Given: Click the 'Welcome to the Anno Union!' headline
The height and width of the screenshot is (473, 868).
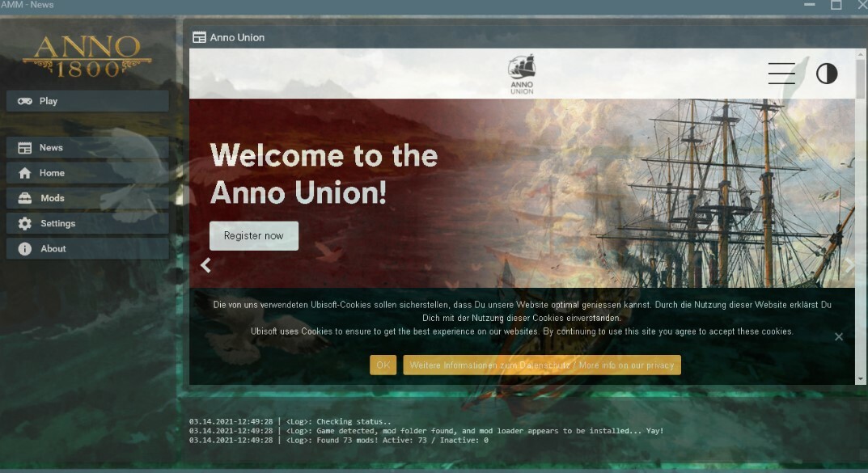Looking at the screenshot, I should tap(324, 174).
